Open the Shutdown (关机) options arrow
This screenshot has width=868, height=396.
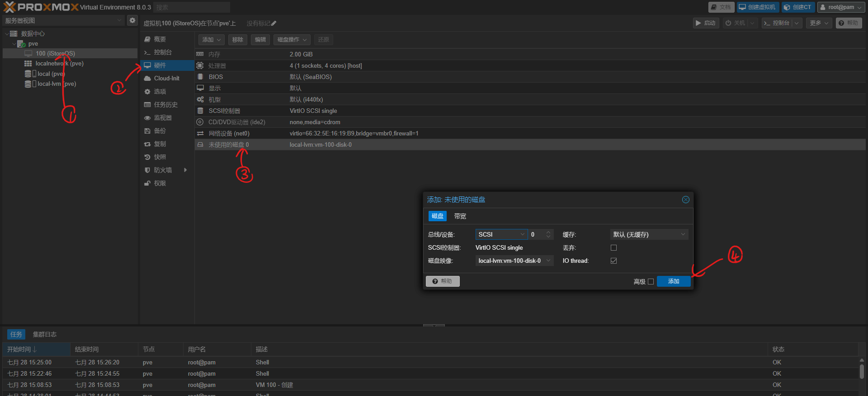point(752,23)
